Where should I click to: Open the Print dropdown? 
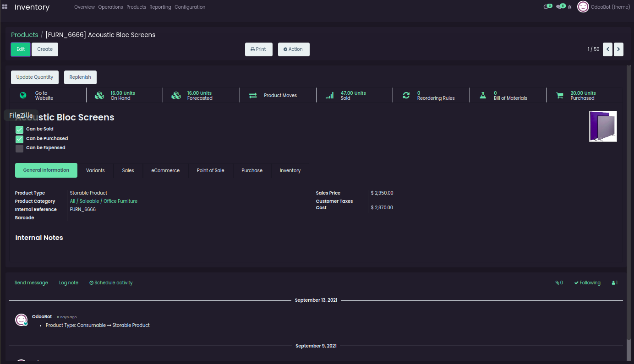pos(259,49)
